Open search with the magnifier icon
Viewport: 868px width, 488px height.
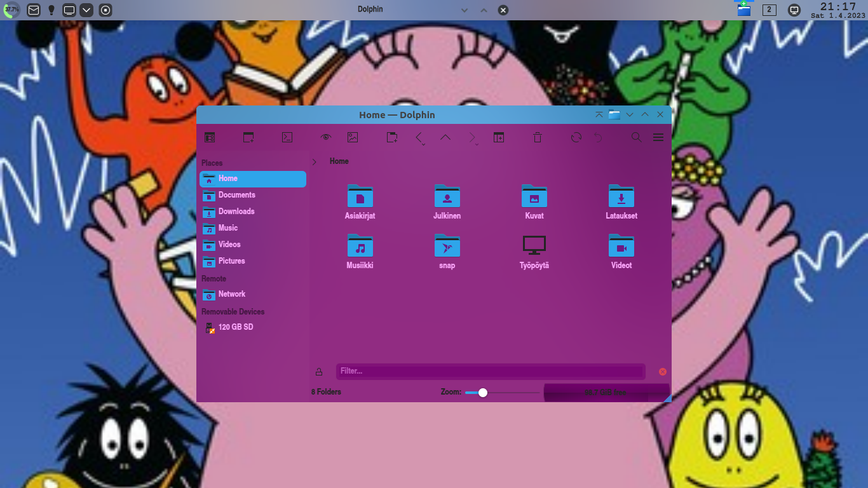(x=636, y=137)
